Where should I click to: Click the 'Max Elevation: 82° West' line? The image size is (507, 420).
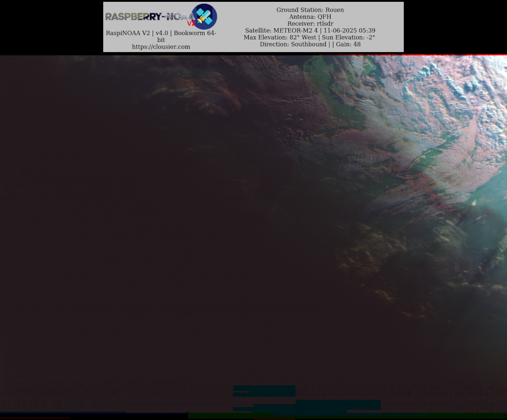(309, 37)
